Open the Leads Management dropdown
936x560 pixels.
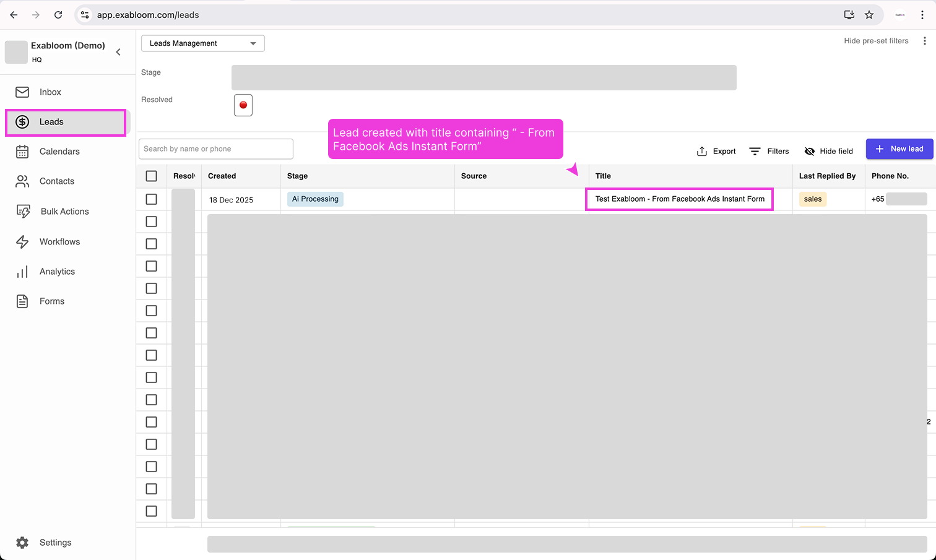coord(202,43)
